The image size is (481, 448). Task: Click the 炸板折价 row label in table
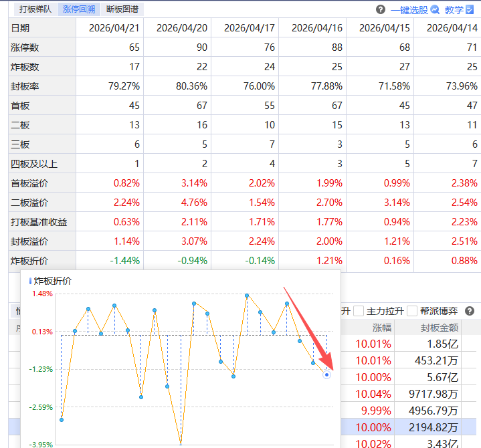click(30, 261)
